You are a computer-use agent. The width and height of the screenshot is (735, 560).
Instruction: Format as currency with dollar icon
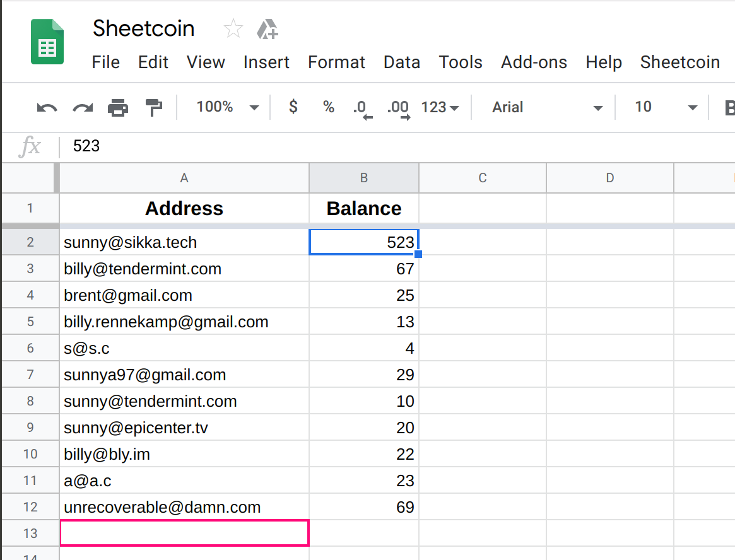point(293,107)
